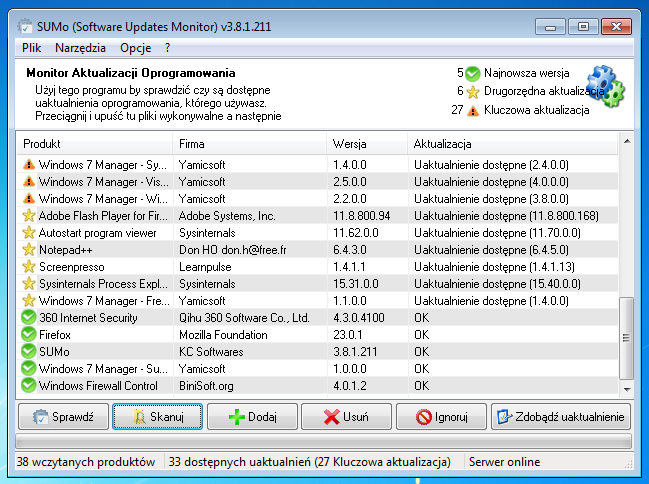Click warning icon for Windows 7 Manager 2.2.0.0
649x484 pixels.
tap(29, 199)
